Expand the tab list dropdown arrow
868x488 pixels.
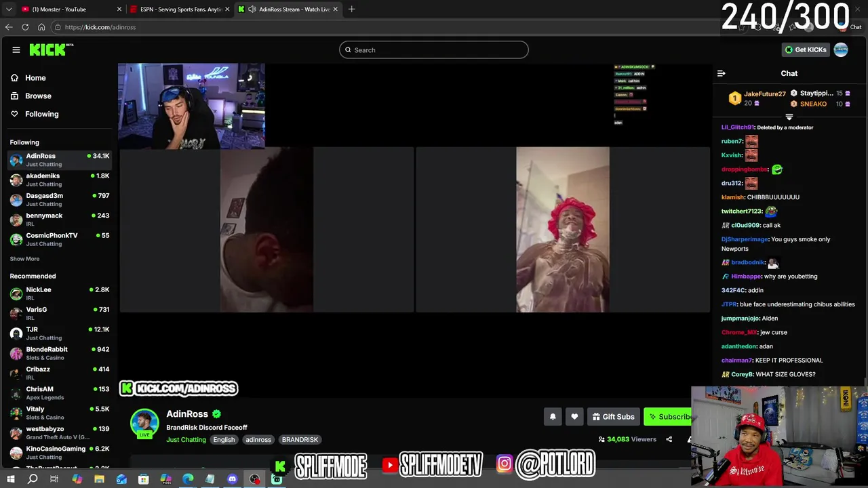(x=9, y=9)
